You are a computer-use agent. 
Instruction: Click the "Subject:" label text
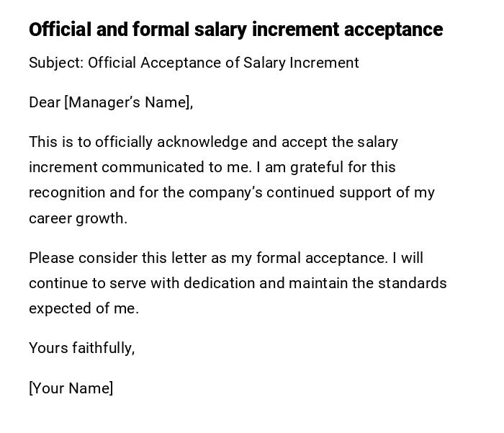pos(56,63)
